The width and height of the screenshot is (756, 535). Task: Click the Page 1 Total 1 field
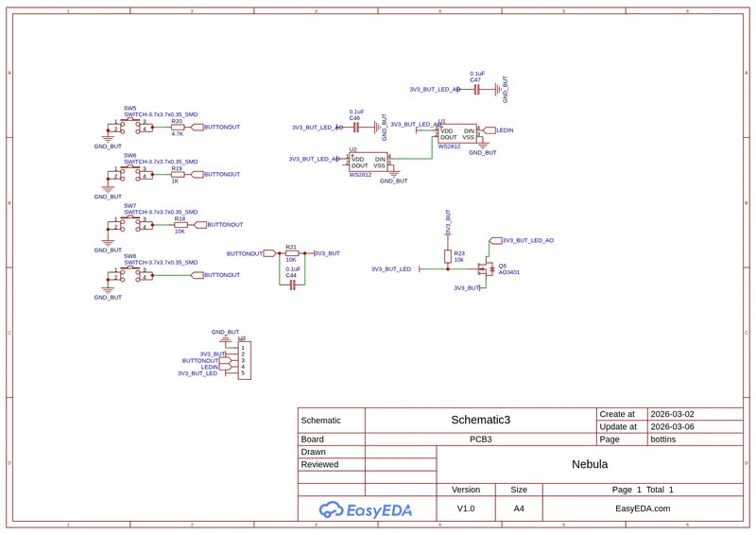pyautogui.click(x=643, y=490)
